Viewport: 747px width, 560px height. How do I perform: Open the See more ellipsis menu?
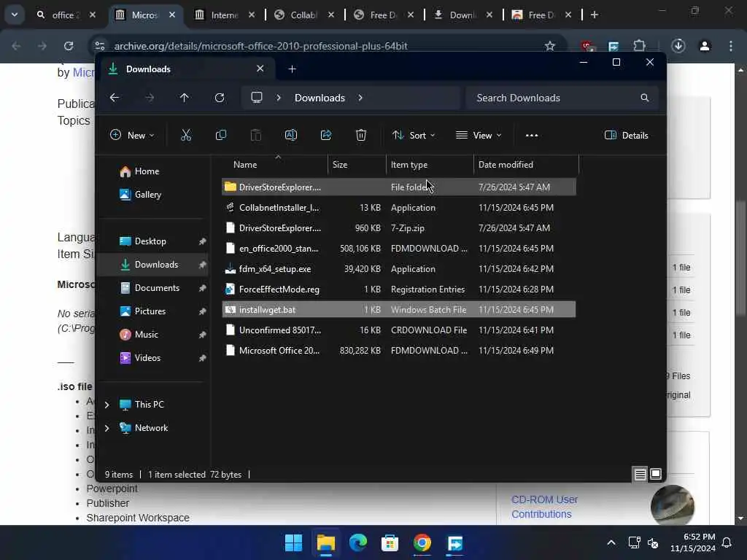pyautogui.click(x=532, y=135)
